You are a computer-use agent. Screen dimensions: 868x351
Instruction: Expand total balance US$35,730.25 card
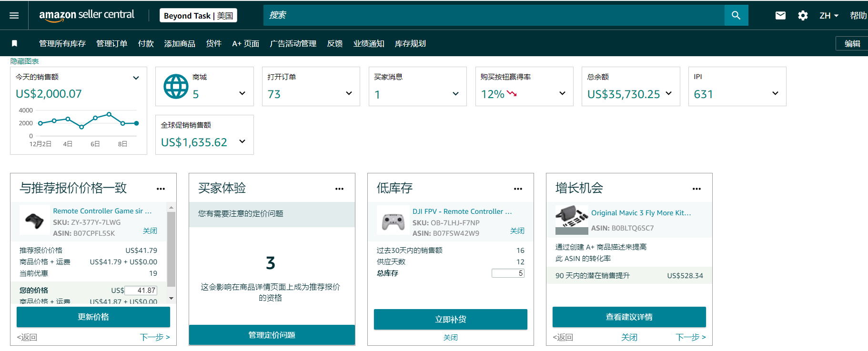(668, 93)
